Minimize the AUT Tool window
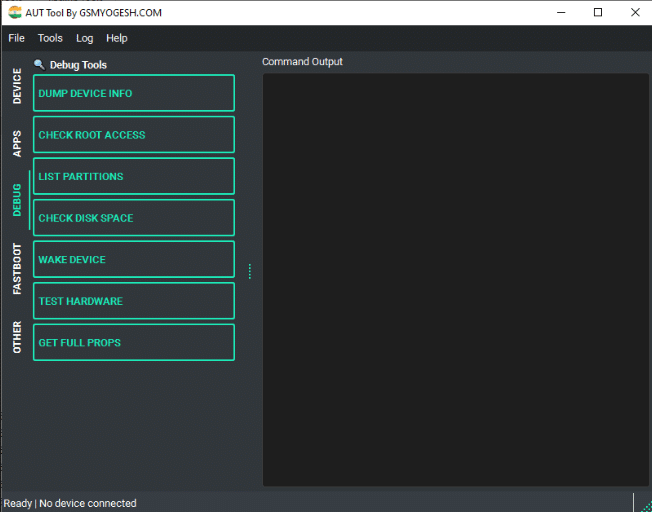The height and width of the screenshot is (512, 652). pos(561,12)
